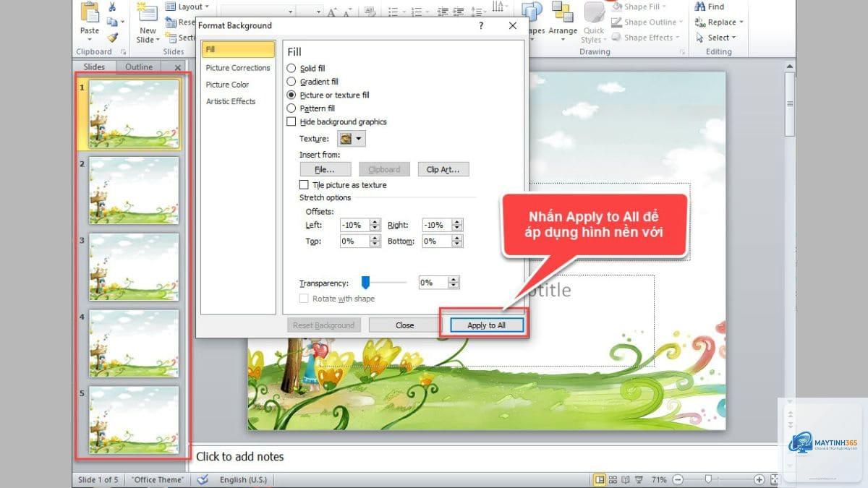Click the Transparency percentage spinner arrows

click(454, 283)
